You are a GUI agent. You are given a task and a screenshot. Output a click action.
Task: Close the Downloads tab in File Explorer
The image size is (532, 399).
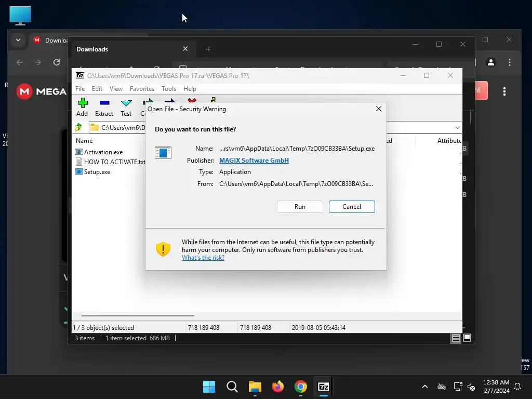pos(185,49)
